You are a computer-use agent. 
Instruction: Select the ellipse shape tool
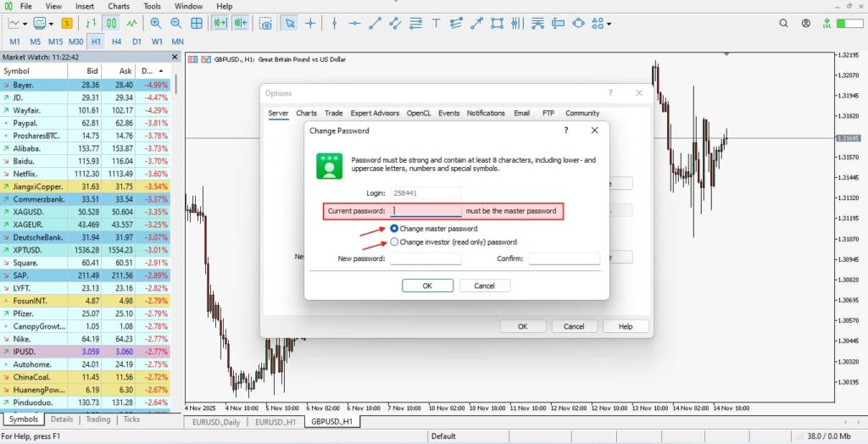(x=578, y=23)
